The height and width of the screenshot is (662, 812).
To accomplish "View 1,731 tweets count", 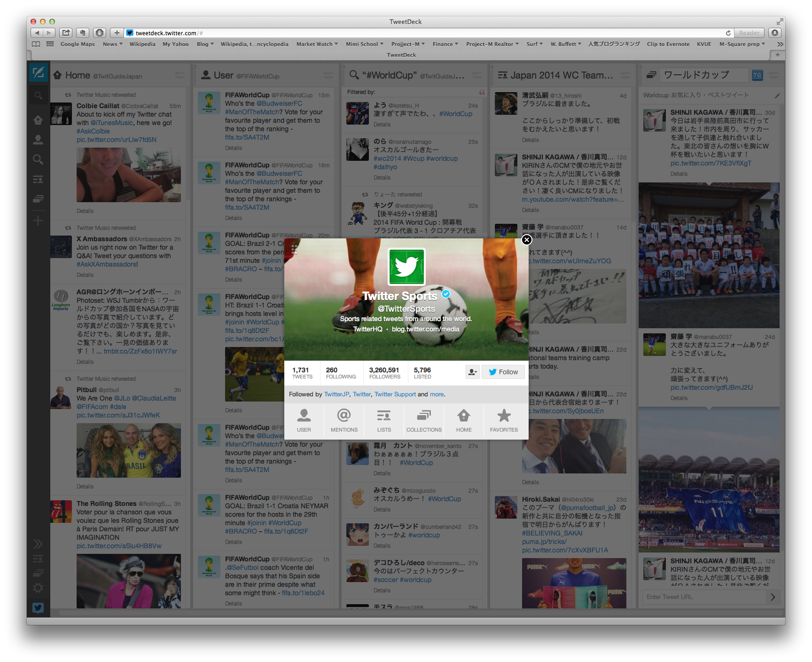I will (302, 373).
